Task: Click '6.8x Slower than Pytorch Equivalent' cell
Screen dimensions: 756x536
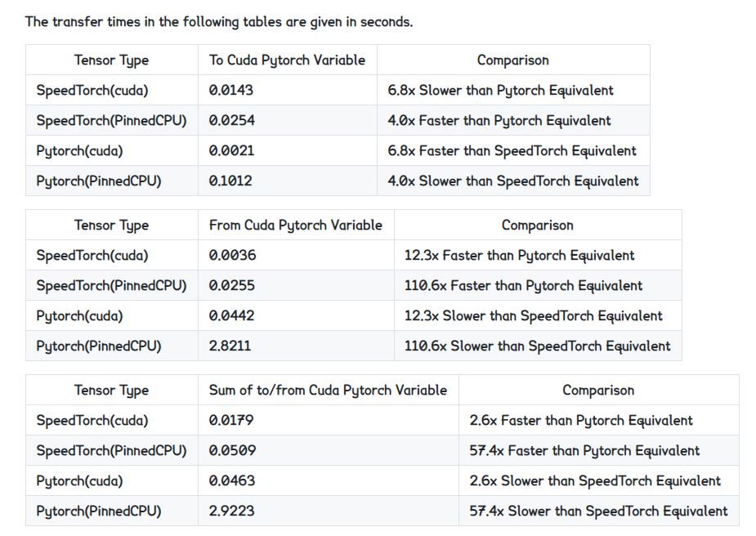Action: click(500, 90)
